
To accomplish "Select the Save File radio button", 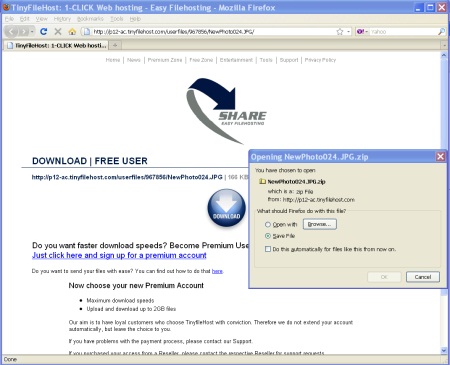I will click(267, 236).
